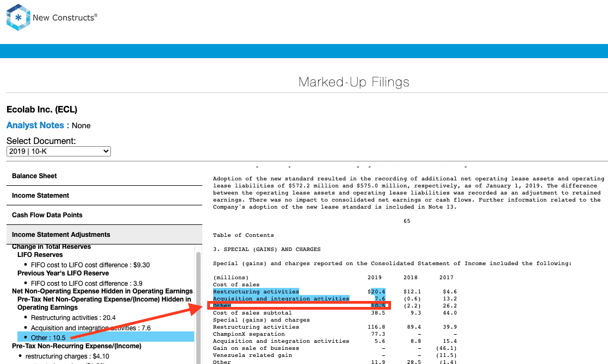This screenshot has height=364, width=608.
Task: Open the Select Document dropdown
Action: point(59,152)
